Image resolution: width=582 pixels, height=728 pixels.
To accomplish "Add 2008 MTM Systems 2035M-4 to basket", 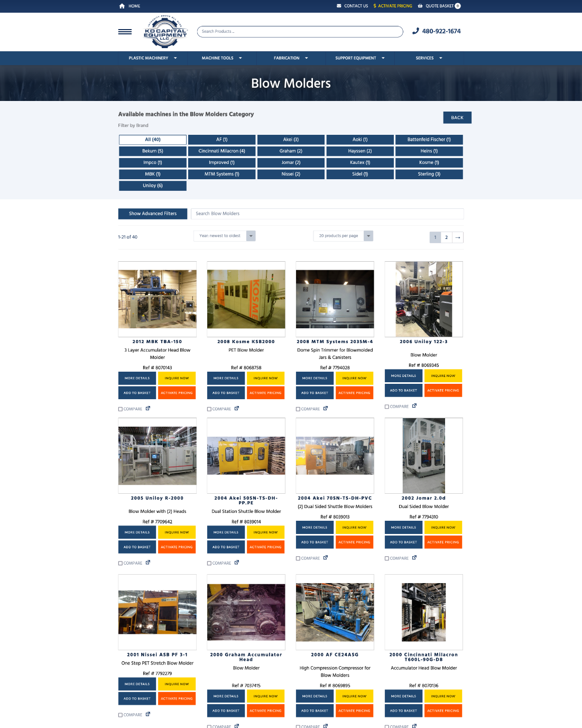I will (x=315, y=393).
